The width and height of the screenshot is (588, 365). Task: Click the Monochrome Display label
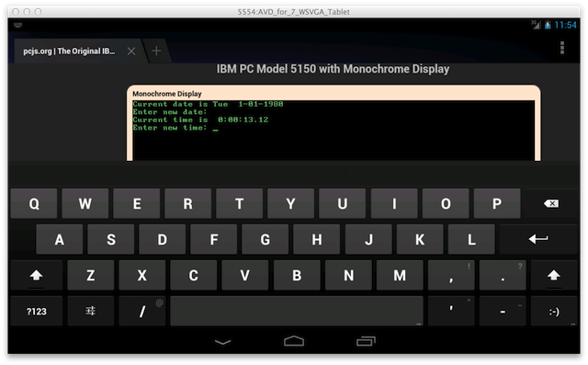click(167, 94)
